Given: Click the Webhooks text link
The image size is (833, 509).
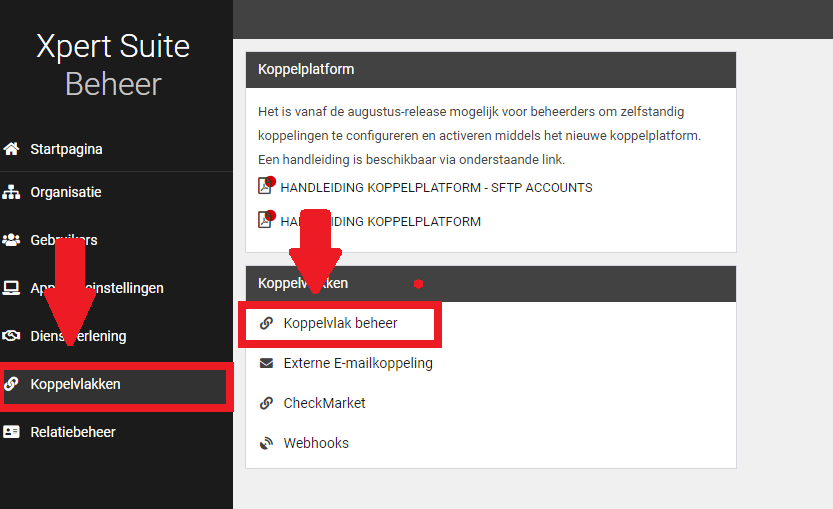Looking at the screenshot, I should (x=316, y=443).
